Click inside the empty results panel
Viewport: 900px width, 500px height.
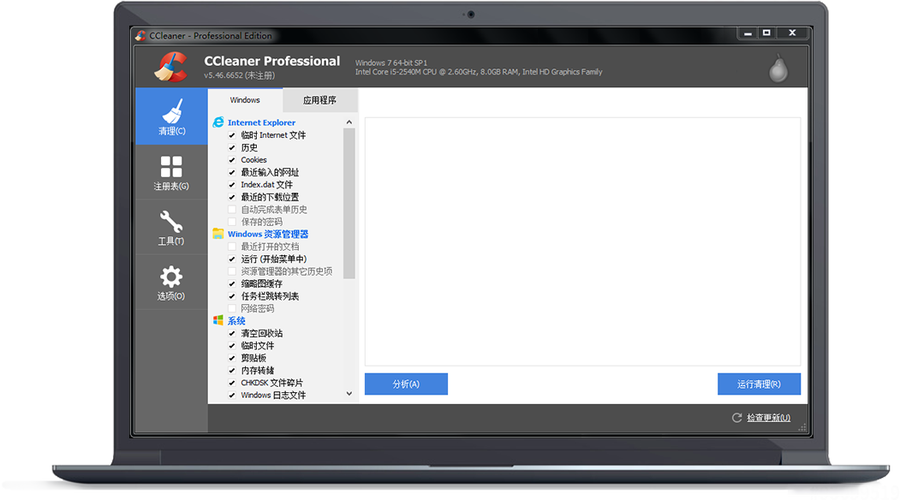[x=583, y=242]
